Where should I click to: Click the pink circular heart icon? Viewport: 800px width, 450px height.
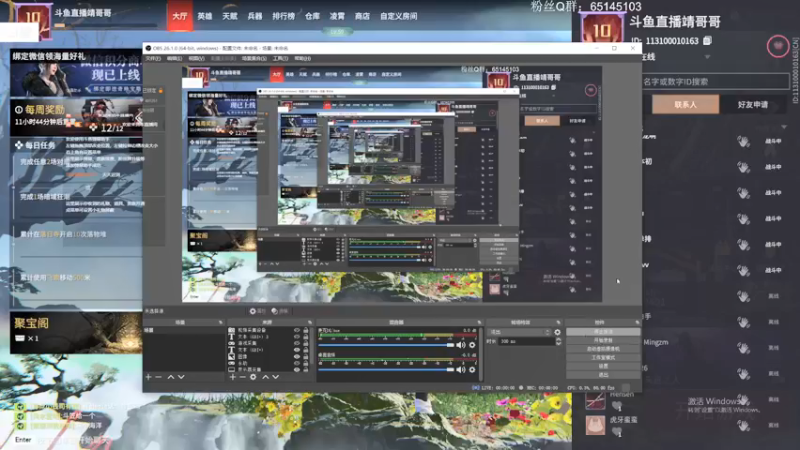pyautogui.click(x=778, y=46)
